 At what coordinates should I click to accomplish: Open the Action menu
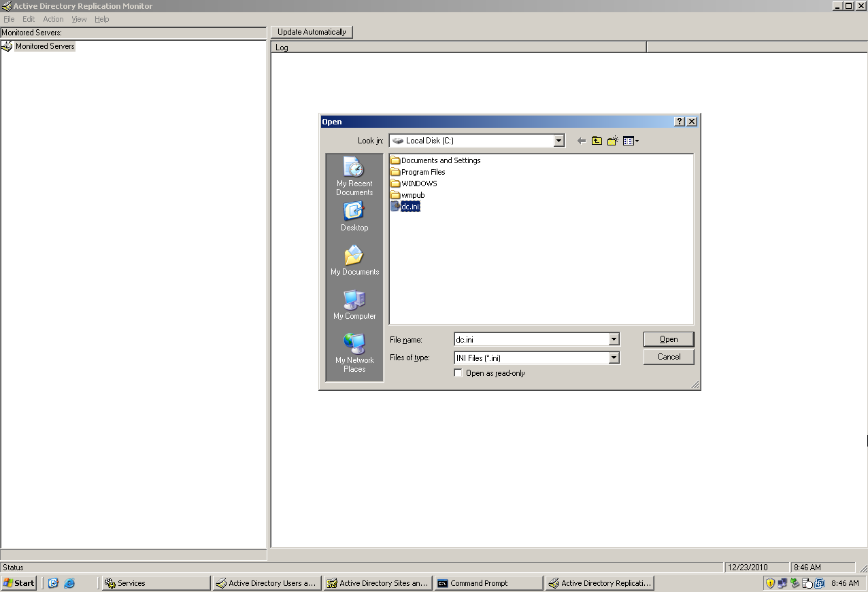click(x=52, y=19)
